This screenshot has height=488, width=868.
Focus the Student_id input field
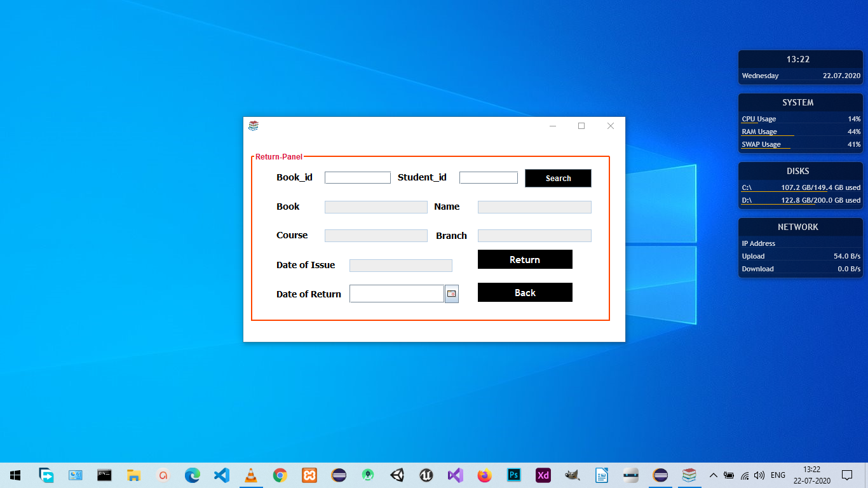click(489, 178)
